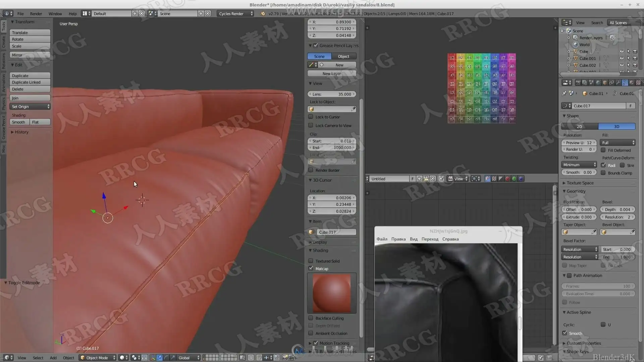Viewport: 644px width, 362px height.
Task: Open the Render properties tab (camera icon)
Action: point(578,82)
